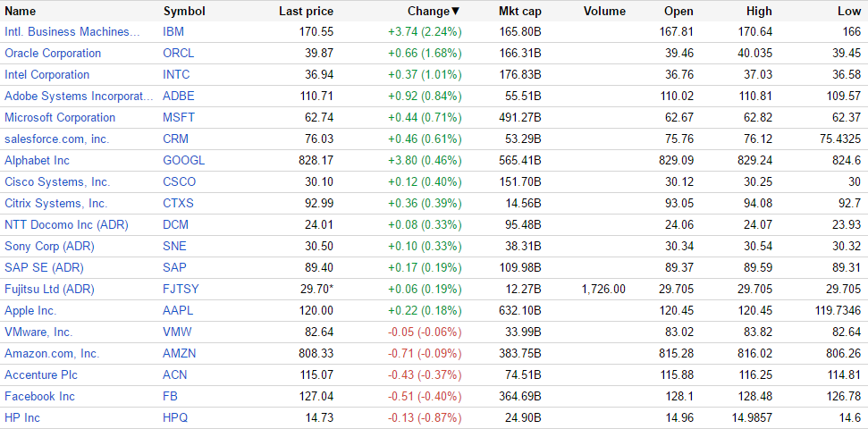868x429 pixels.
Task: Click the Last price column header
Action: (x=306, y=12)
